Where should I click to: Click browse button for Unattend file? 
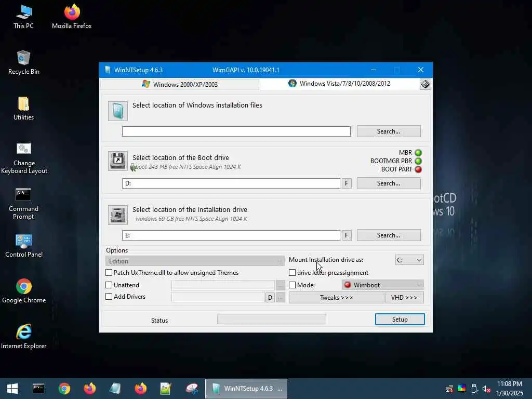(280, 285)
